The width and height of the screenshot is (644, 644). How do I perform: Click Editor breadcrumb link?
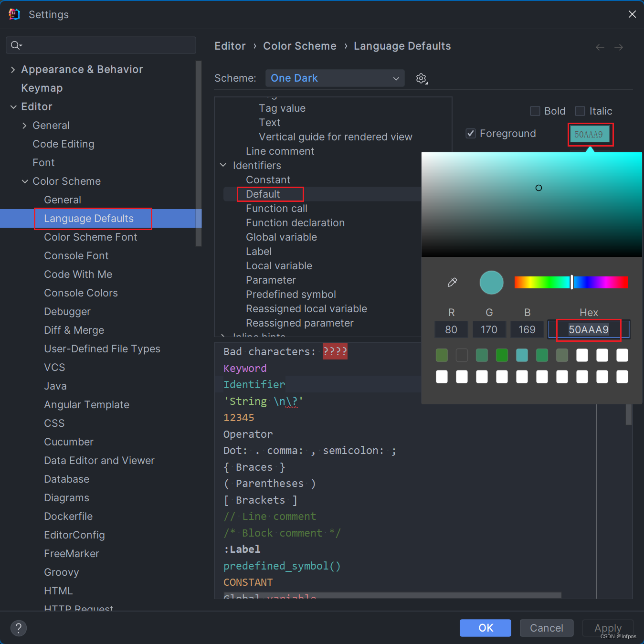[230, 46]
